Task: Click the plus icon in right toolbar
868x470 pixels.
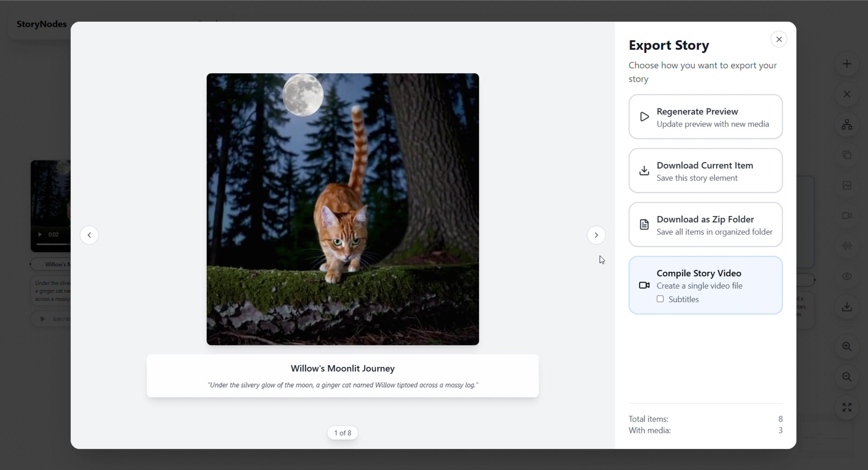Action: click(x=846, y=64)
